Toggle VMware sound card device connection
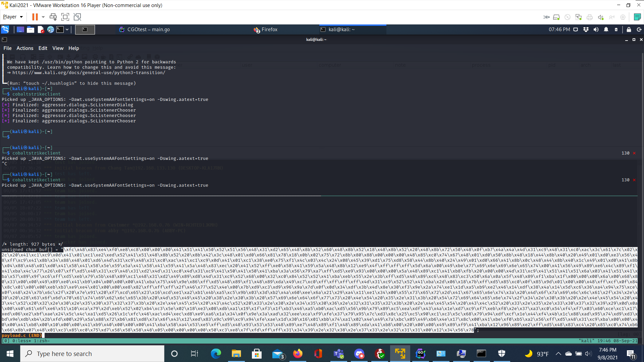644x362 pixels. point(601,17)
